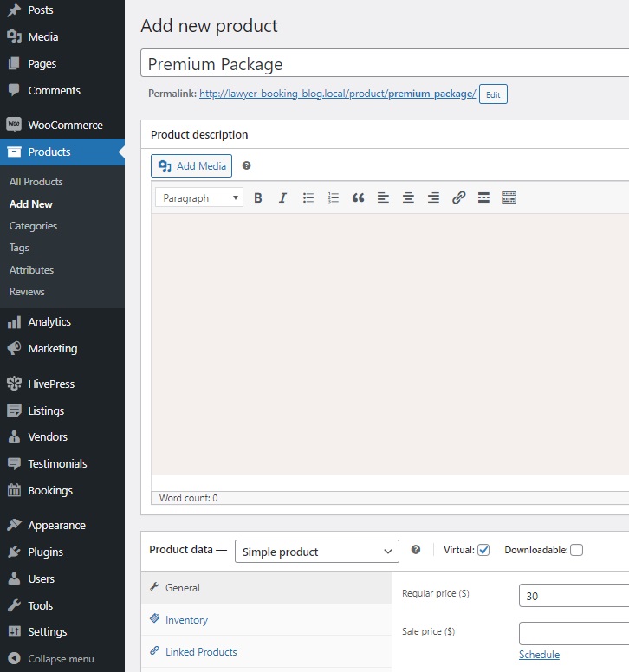Click the Users sidebar icon
This screenshot has width=629, height=672.
coord(14,578)
